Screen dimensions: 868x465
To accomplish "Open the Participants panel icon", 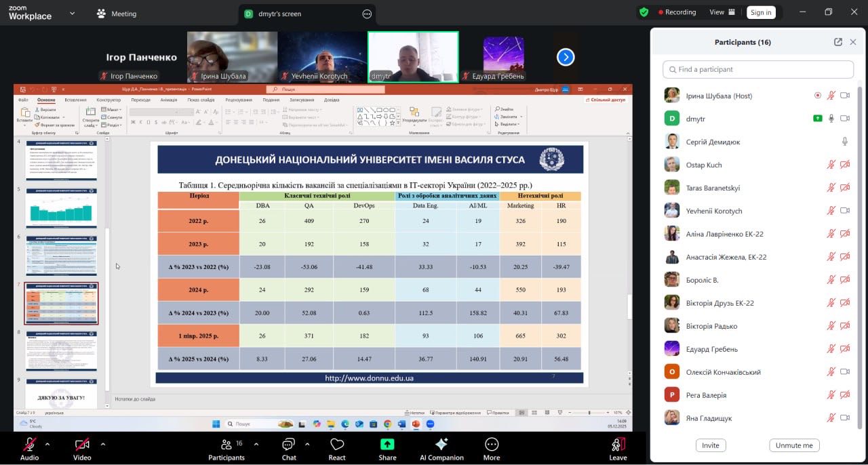I will [226, 445].
